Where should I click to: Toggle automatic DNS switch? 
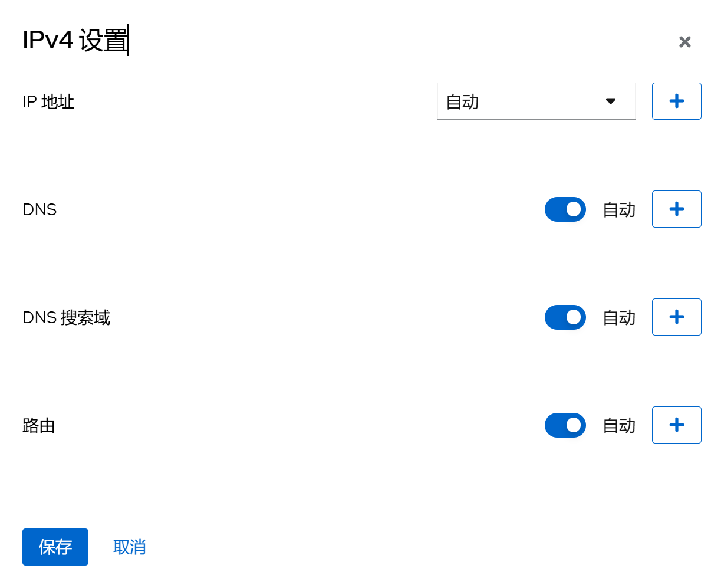pos(565,209)
